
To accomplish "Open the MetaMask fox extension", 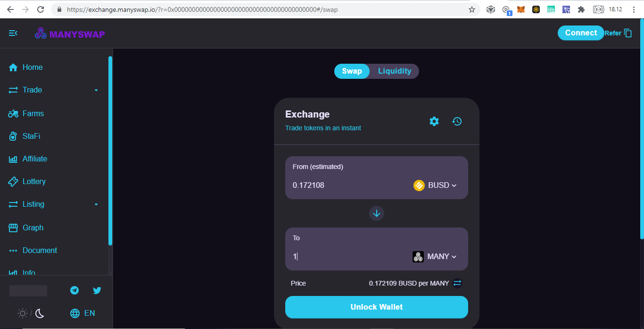I will pyautogui.click(x=521, y=9).
